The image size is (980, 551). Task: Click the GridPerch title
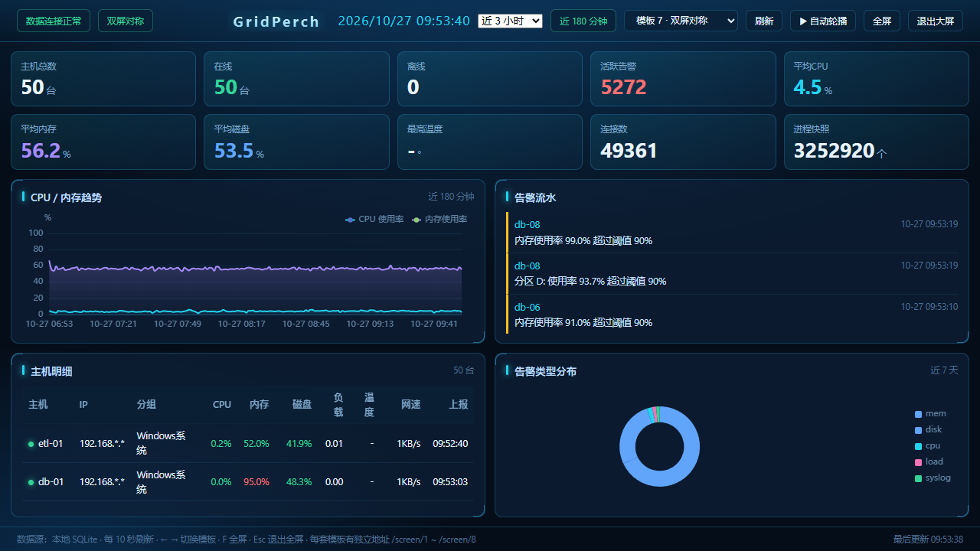(276, 21)
